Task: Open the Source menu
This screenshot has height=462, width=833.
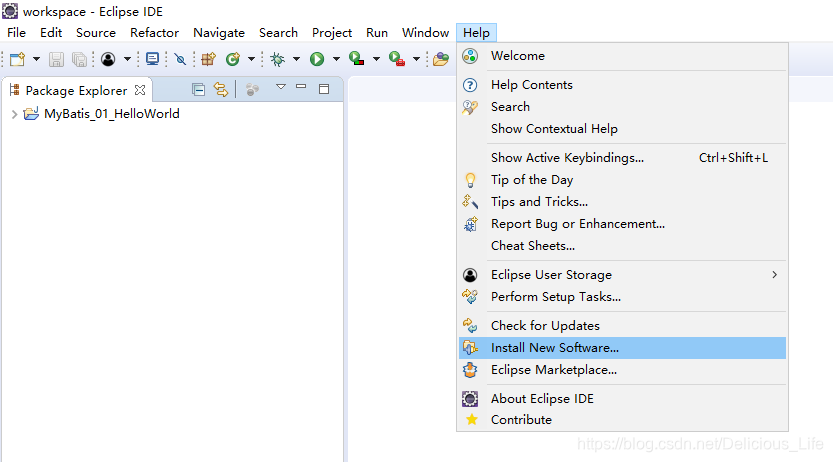Action: point(96,33)
